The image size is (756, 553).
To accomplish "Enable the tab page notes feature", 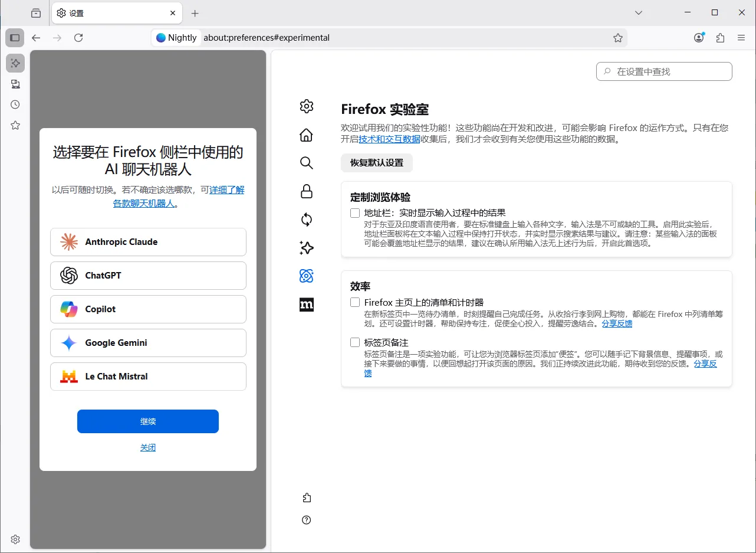I will coord(354,342).
